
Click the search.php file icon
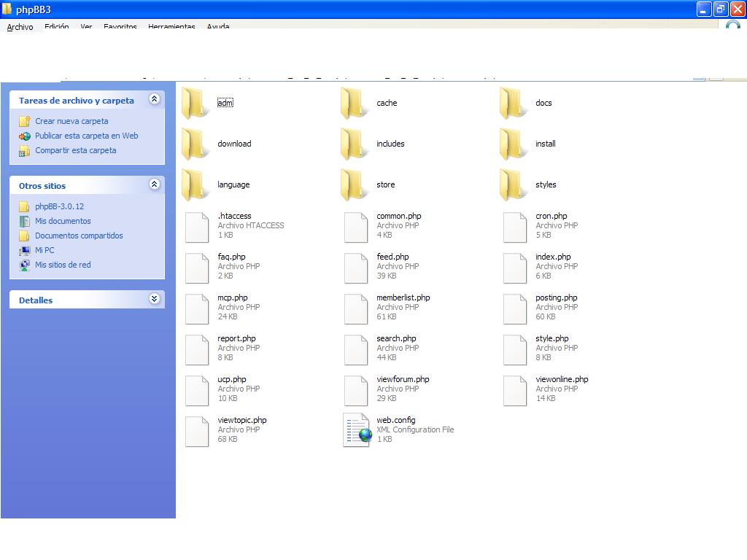tap(356, 350)
